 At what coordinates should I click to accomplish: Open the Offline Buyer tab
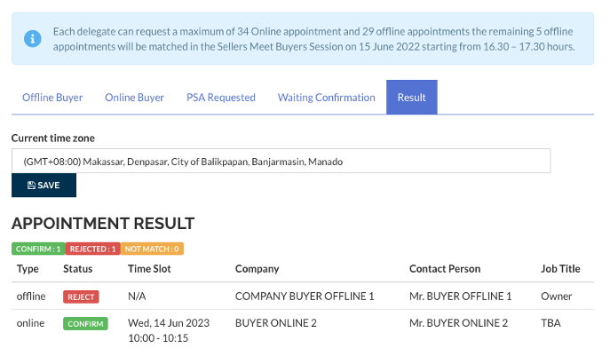[x=52, y=98]
